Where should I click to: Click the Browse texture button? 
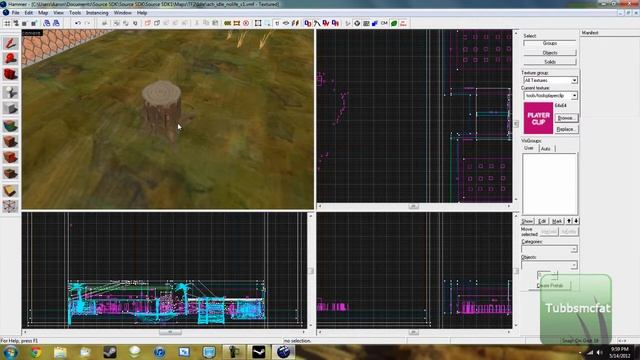pos(566,118)
